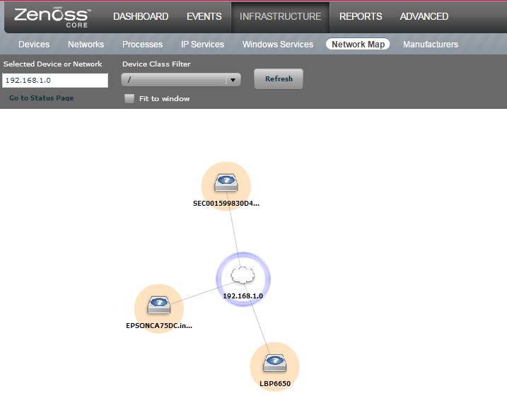Enable the Fit to window checkbox
Viewport: 507px width, 420px height.
pyautogui.click(x=129, y=99)
